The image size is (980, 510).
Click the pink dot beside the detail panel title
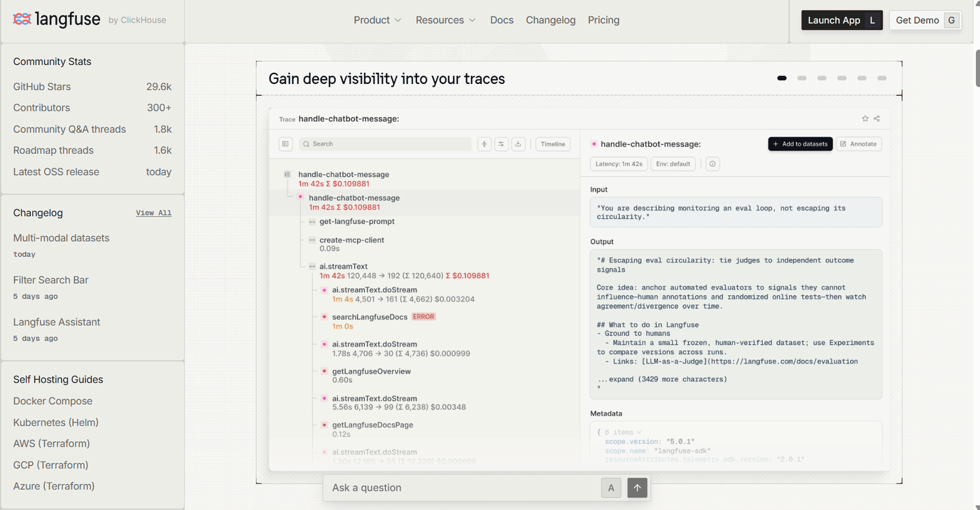click(x=594, y=144)
